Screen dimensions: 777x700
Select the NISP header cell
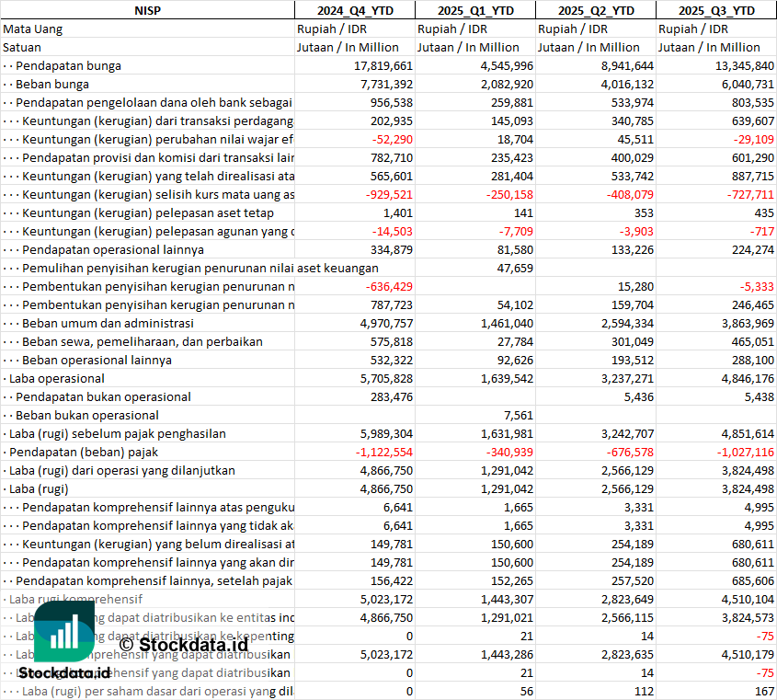pos(147,10)
